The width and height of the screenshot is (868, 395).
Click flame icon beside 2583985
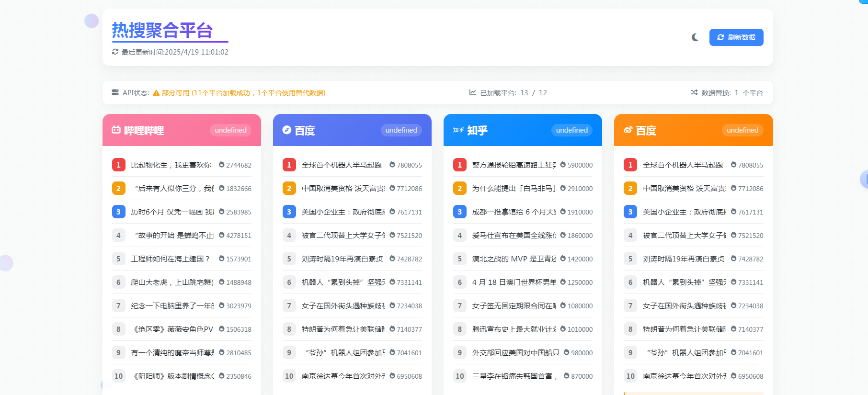(x=221, y=212)
